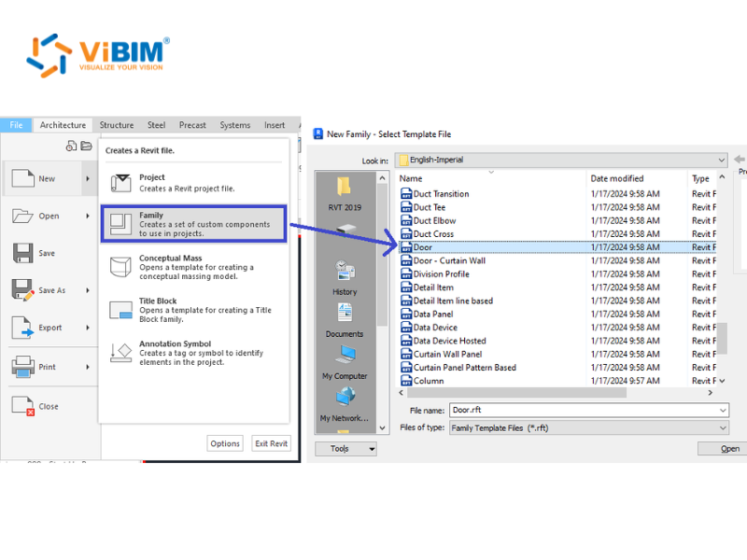
Task: Click the Close document icon
Action: 22,406
